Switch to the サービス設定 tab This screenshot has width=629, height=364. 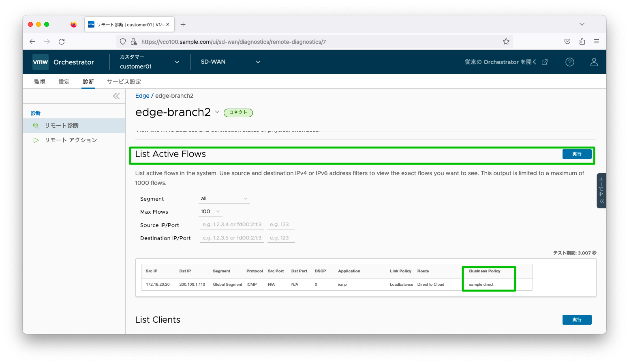(124, 81)
